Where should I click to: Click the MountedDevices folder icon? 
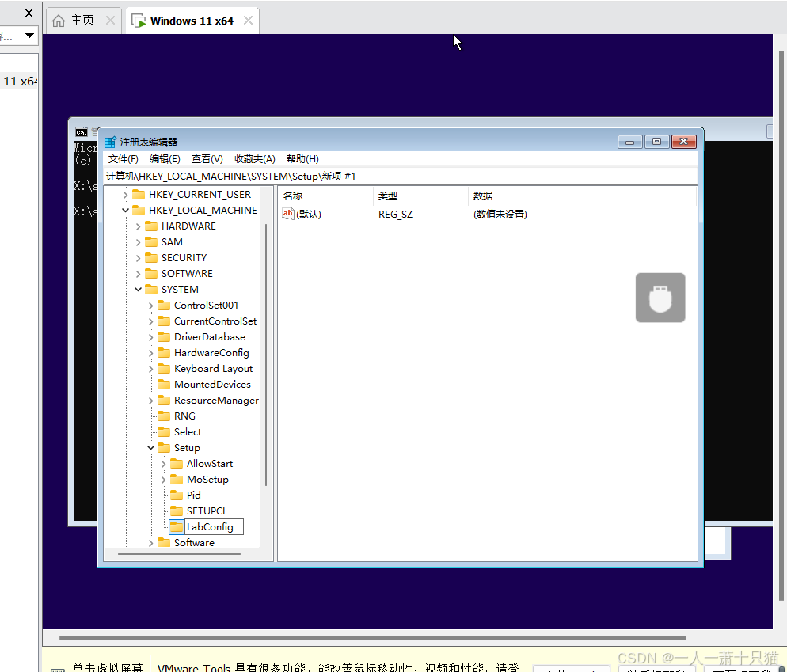(164, 385)
